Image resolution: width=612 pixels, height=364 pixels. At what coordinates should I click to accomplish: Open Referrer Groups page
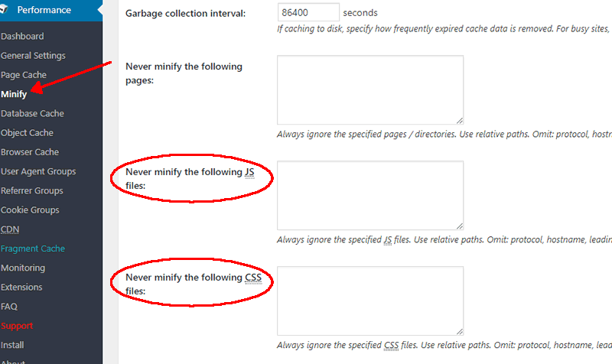(32, 190)
